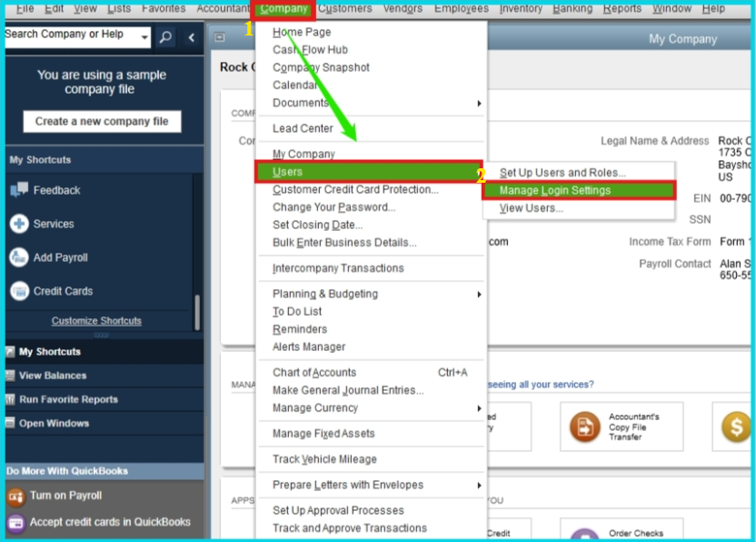The height and width of the screenshot is (542, 756).
Task: Open To Do List entry
Action: pyautogui.click(x=297, y=311)
